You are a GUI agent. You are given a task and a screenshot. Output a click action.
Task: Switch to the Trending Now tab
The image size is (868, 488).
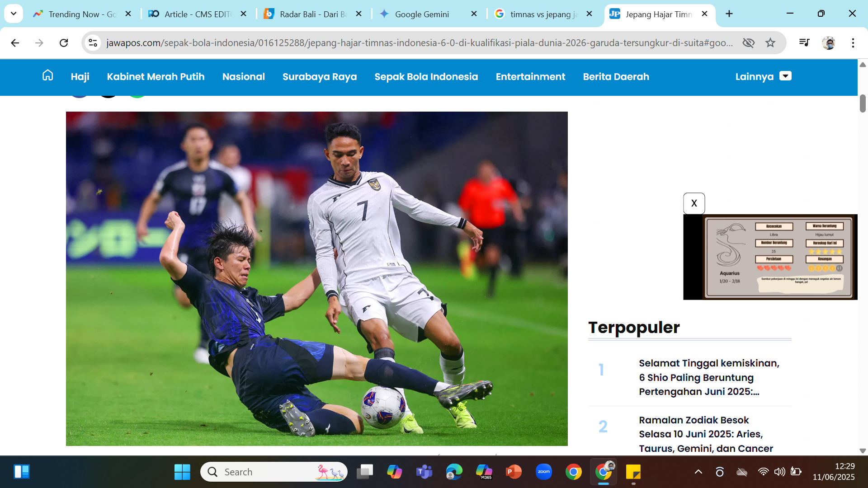click(81, 14)
